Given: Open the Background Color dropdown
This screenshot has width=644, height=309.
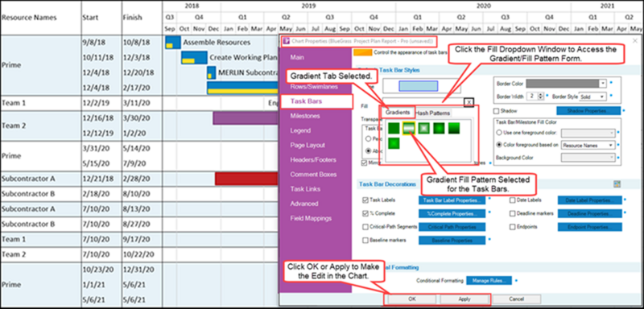Looking at the screenshot, I should [588, 158].
